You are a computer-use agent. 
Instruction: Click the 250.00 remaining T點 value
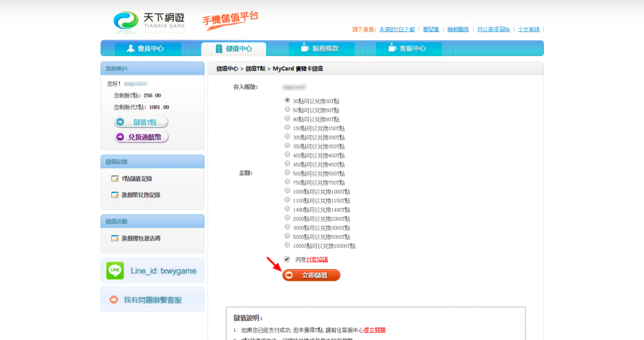(152, 96)
